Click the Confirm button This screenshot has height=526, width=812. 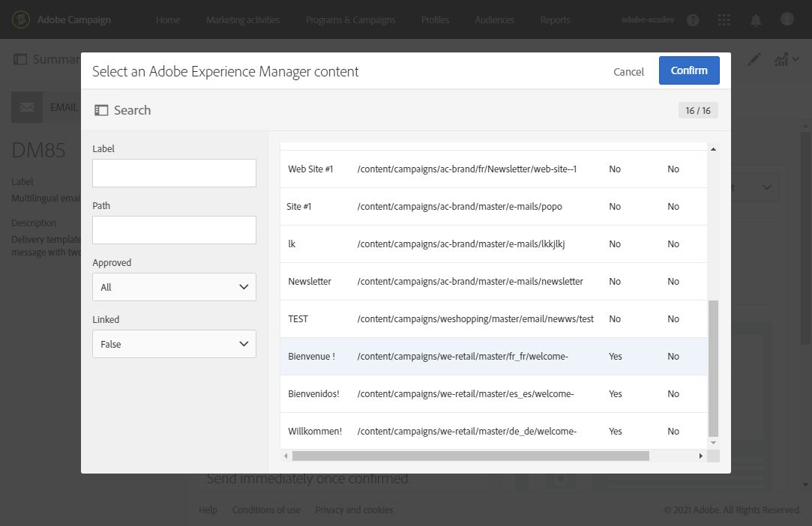(x=689, y=70)
